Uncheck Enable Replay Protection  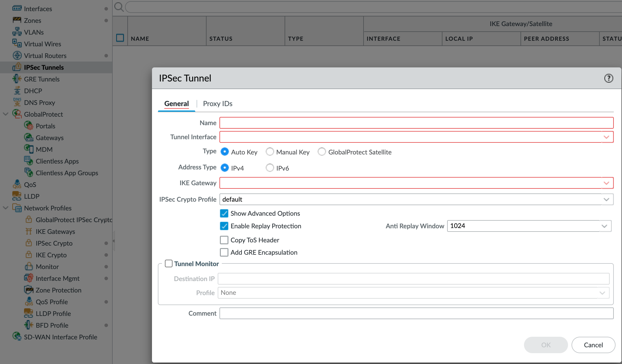click(224, 226)
